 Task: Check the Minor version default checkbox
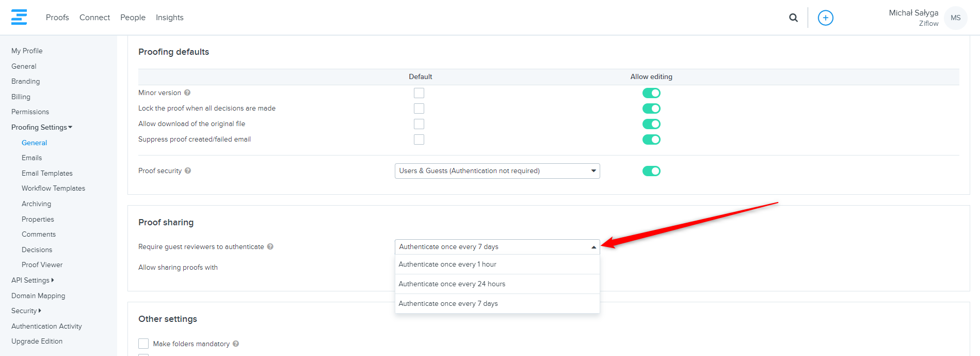419,93
